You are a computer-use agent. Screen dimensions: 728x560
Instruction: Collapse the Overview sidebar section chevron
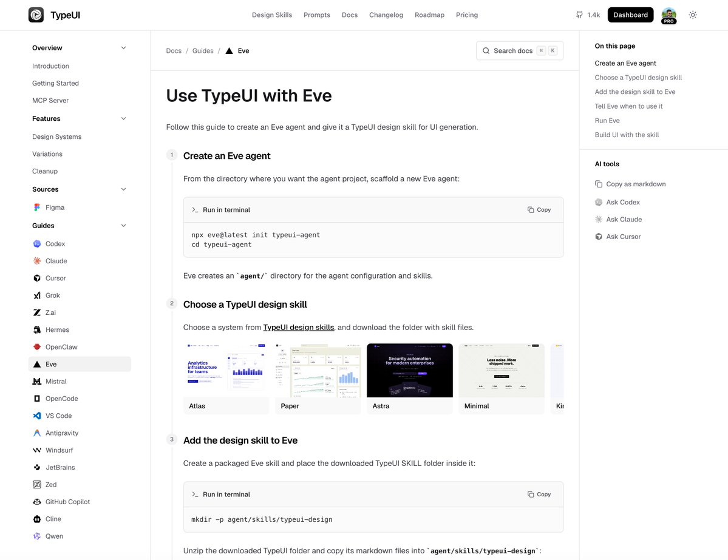pos(123,48)
